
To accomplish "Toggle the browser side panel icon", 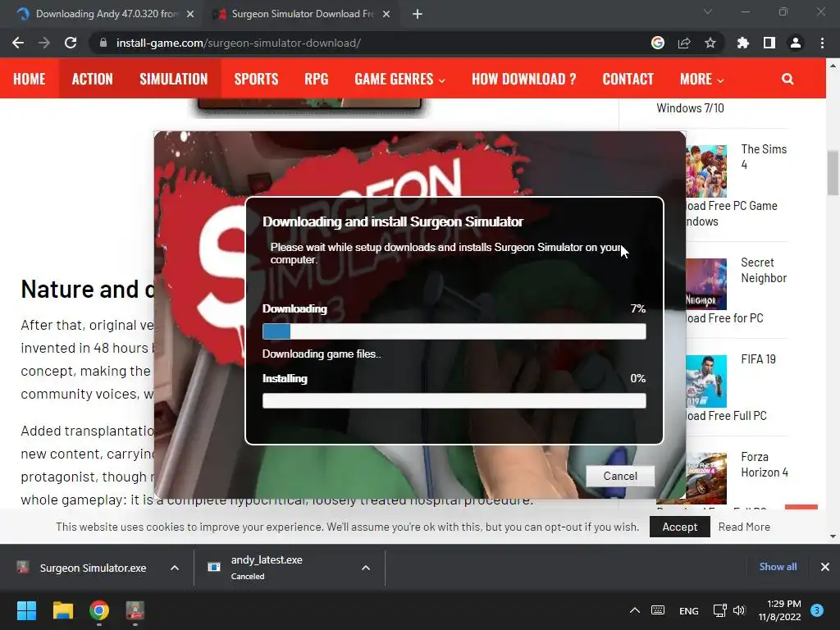I will click(x=769, y=43).
